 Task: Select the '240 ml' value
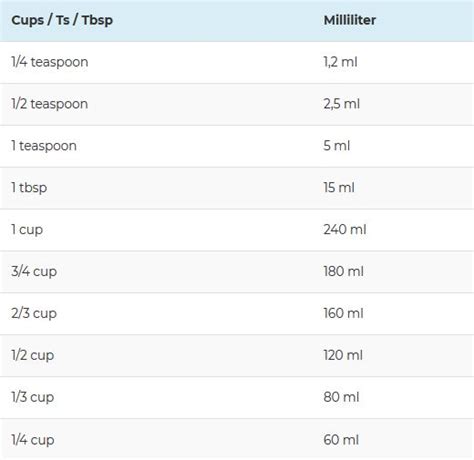coord(345,229)
